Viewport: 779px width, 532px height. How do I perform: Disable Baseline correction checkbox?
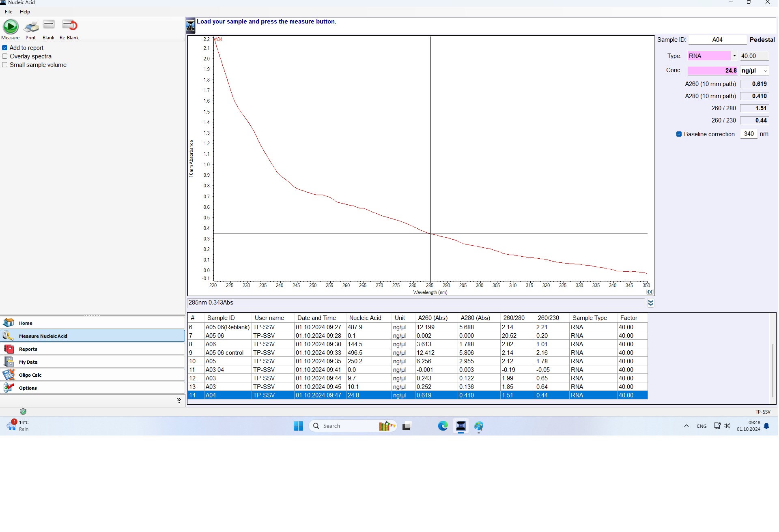click(x=679, y=134)
